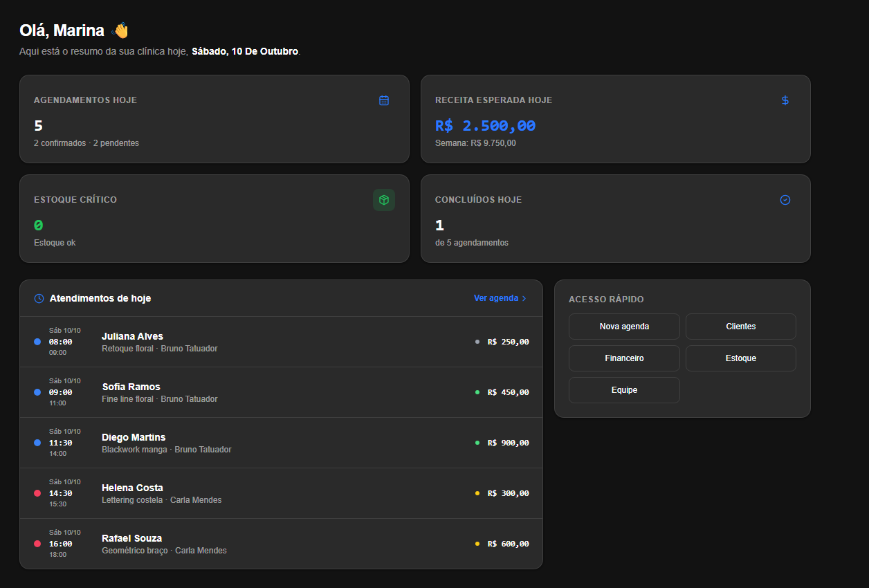Click the gray status dot beside R$ 250,00
Viewport: 869px width, 588px height.
click(477, 342)
